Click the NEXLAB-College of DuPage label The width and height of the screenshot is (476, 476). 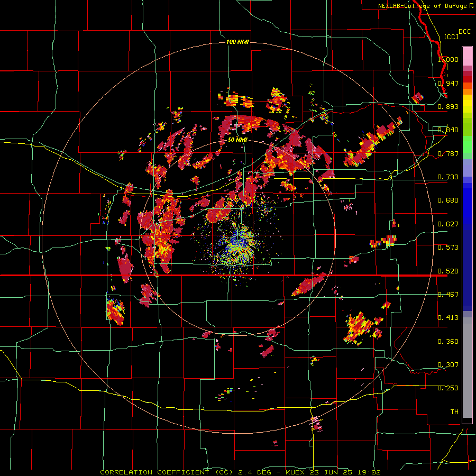click(x=422, y=6)
